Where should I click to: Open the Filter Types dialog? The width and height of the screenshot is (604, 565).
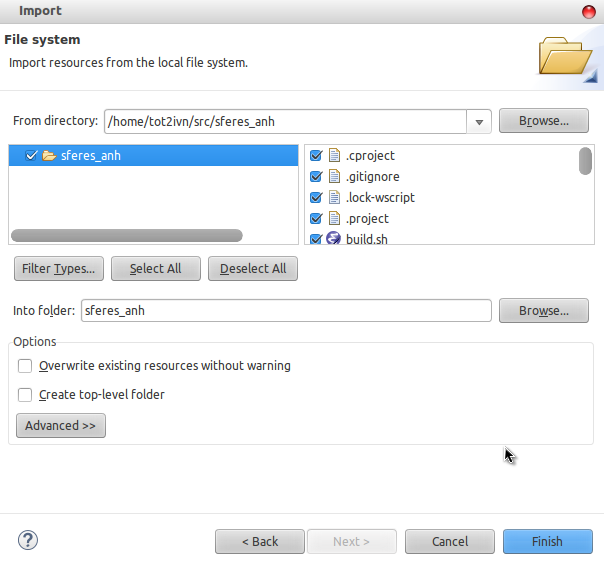pos(58,269)
